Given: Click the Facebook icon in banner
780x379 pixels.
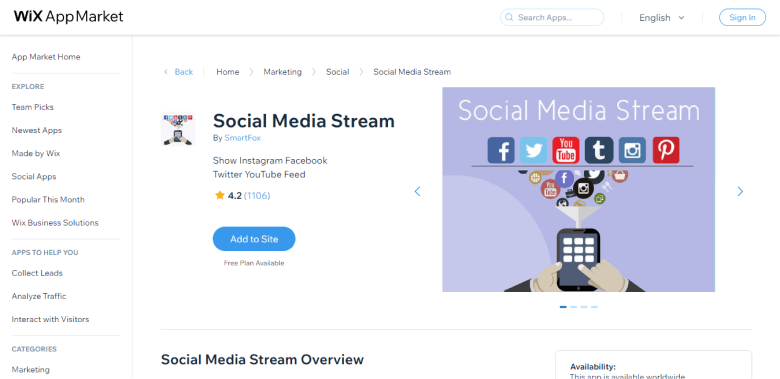Looking at the screenshot, I should click(500, 150).
